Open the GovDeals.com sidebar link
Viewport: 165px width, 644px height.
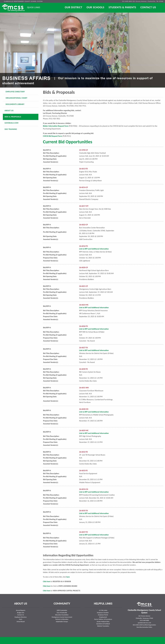click(x=11, y=123)
